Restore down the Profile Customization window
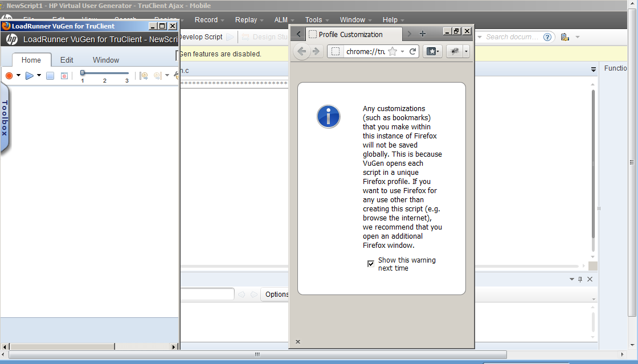This screenshot has width=638, height=364. [456, 31]
